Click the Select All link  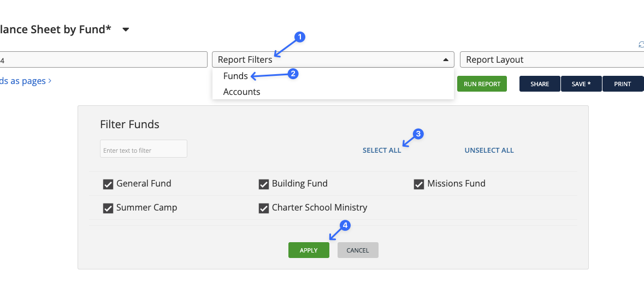(382, 150)
